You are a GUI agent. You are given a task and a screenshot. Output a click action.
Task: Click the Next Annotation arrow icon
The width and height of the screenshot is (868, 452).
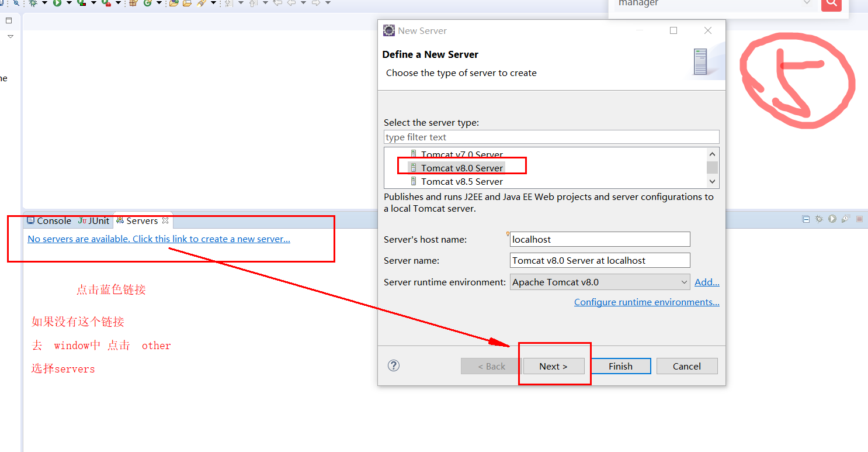coord(228,2)
